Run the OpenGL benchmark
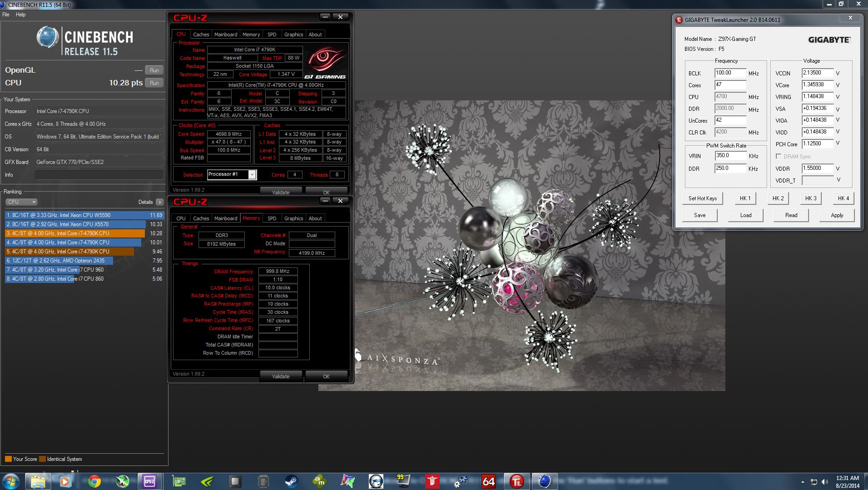 (x=154, y=70)
